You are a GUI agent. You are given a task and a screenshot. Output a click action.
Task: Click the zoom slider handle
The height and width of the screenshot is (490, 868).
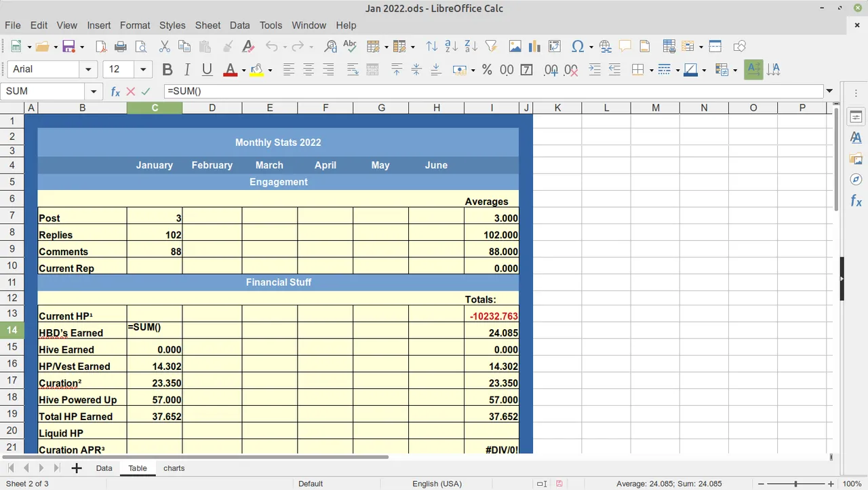tap(795, 484)
